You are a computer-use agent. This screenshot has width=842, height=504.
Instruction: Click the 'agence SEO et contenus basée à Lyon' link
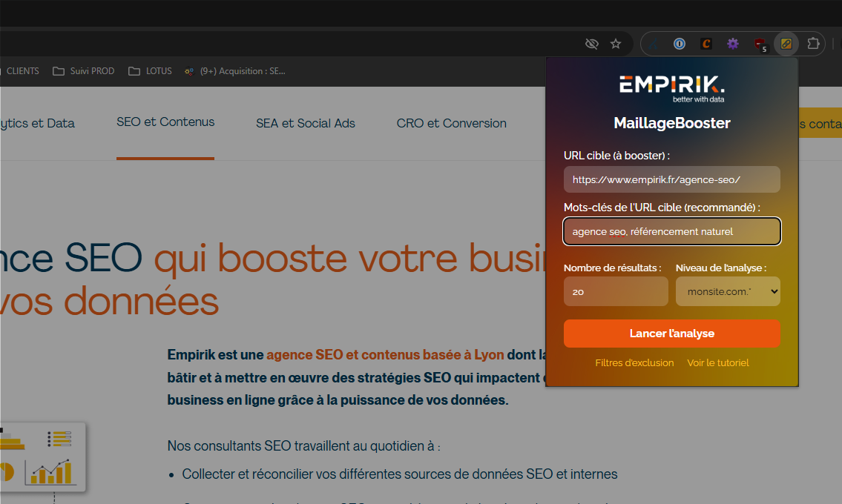click(385, 355)
